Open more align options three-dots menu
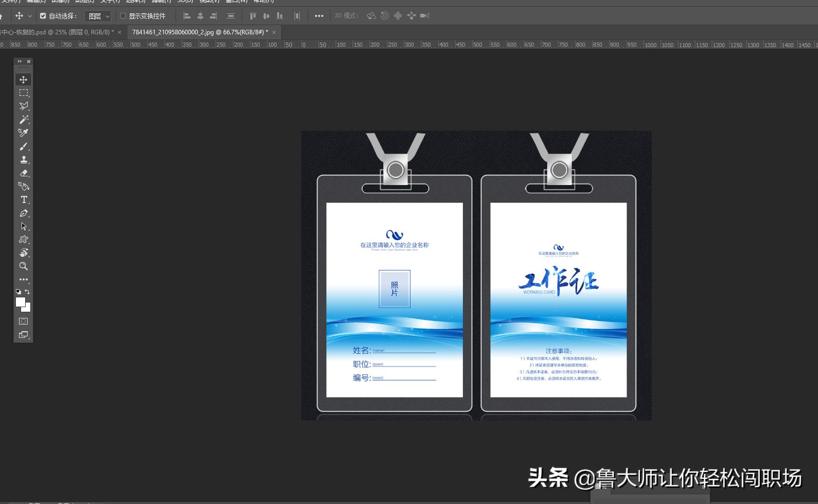 [x=319, y=16]
